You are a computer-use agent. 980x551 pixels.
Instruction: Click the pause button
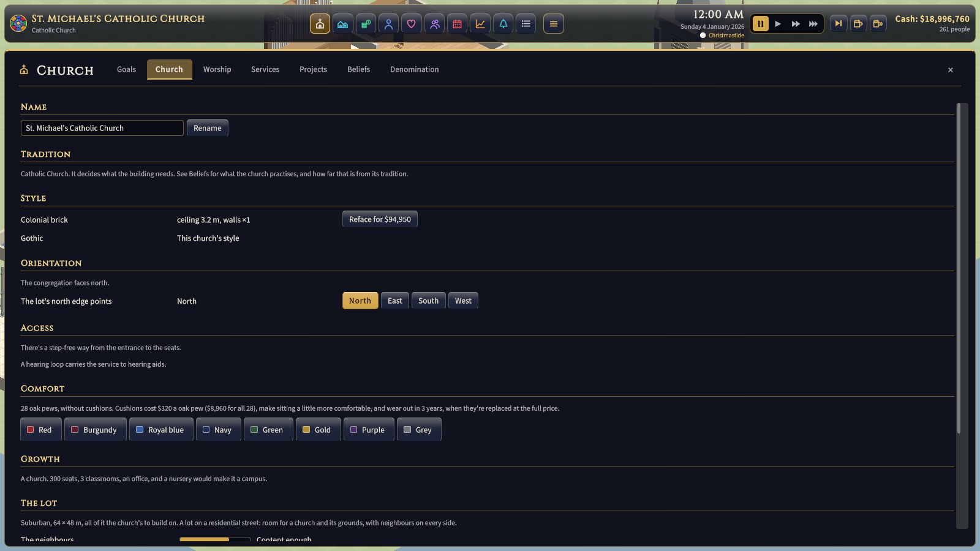[761, 24]
